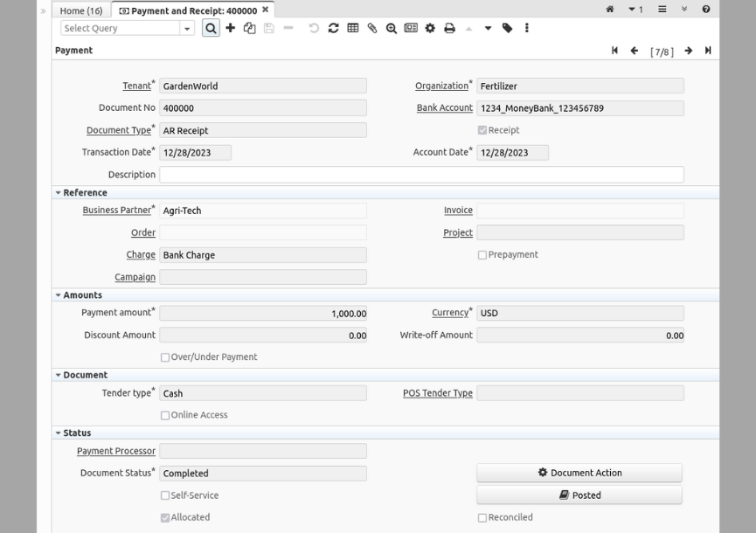
Task: Click the Payment Processor label link
Action: tap(116, 451)
